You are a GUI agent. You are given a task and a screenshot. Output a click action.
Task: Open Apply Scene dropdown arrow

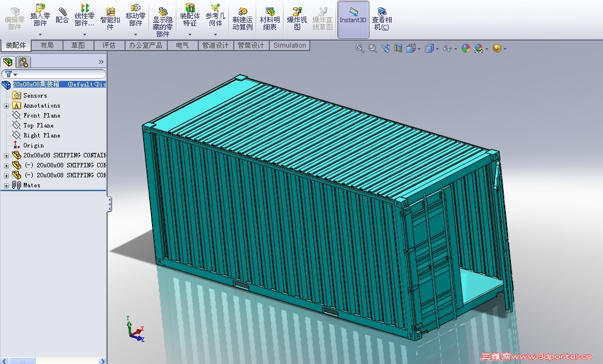[487, 49]
